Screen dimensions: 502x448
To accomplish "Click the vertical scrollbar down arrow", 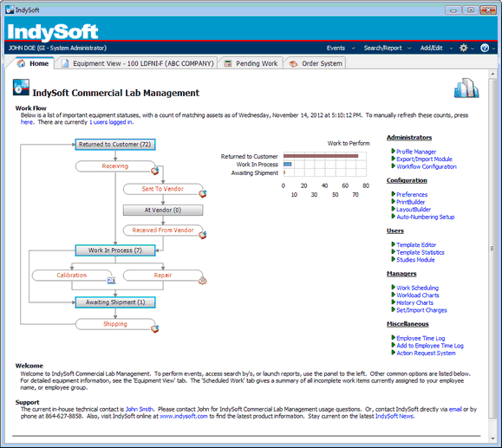I will click(492, 438).
